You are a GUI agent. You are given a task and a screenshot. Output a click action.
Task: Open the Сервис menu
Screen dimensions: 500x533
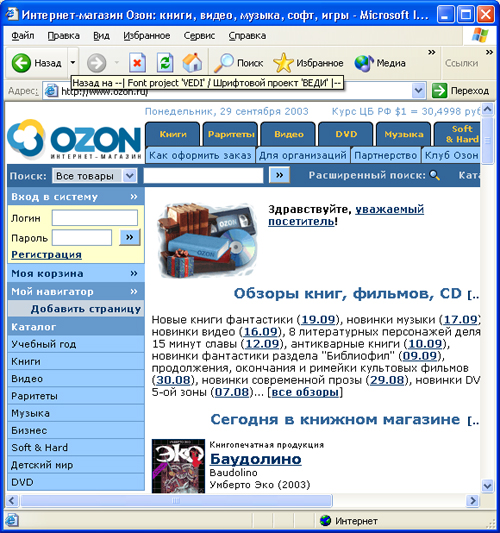[199, 36]
